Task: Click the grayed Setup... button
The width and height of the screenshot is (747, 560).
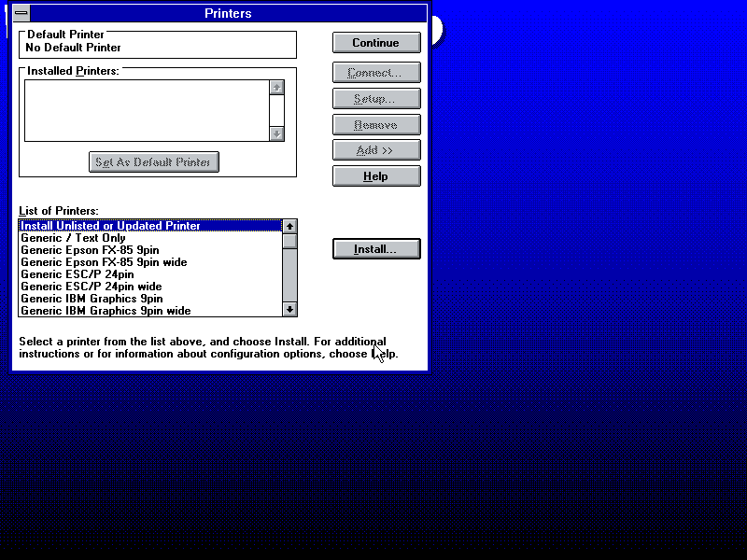Action: (376, 99)
